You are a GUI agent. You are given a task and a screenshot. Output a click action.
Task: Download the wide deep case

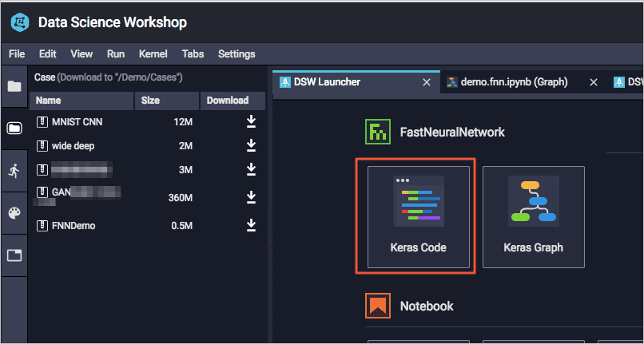click(x=251, y=145)
